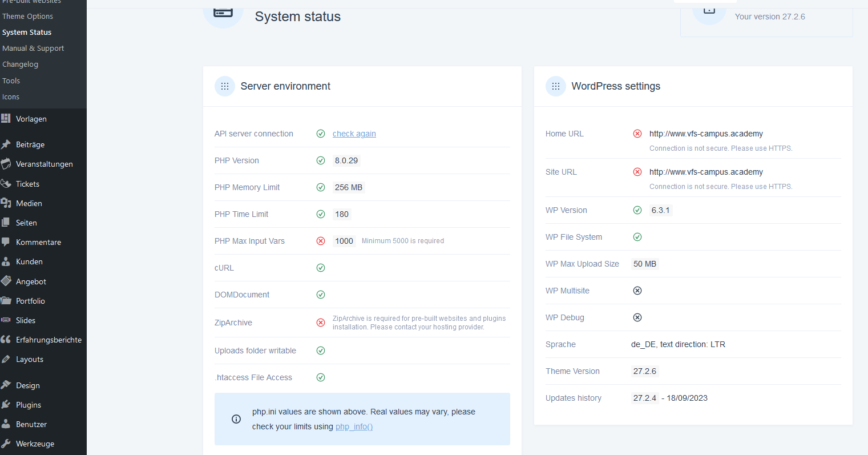The width and height of the screenshot is (868, 455).
Task: Click the green check for .htaccess File Access
Action: pyautogui.click(x=321, y=377)
